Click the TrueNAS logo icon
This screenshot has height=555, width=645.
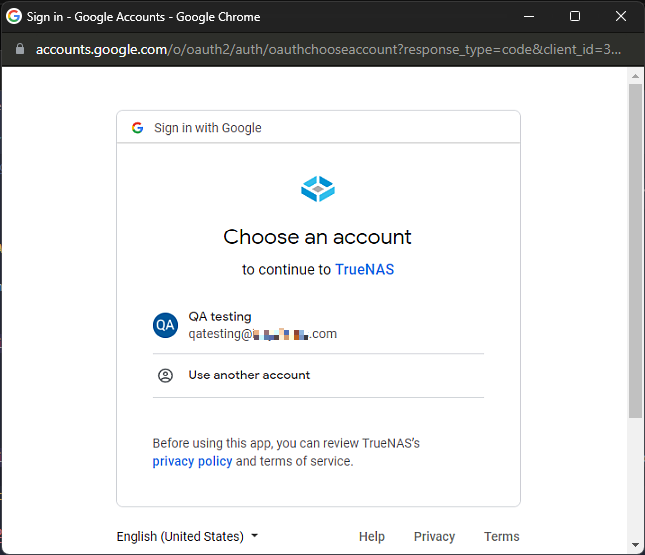coord(318,188)
